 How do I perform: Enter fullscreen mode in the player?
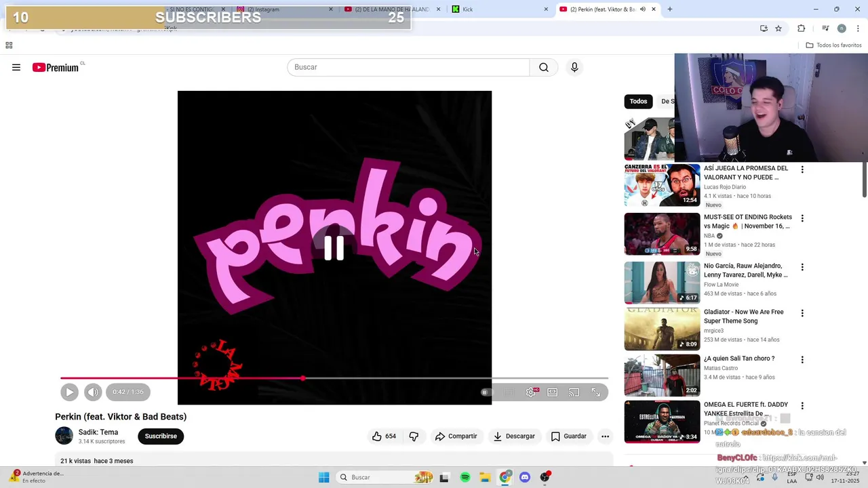click(596, 392)
